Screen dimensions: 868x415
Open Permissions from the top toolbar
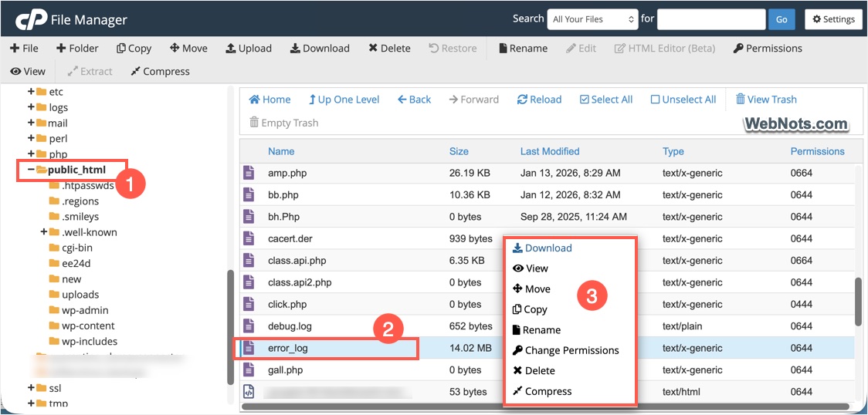pyautogui.click(x=768, y=49)
